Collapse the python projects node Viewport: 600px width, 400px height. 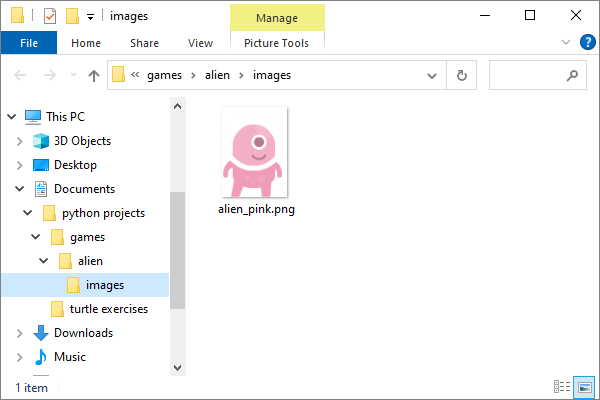click(28, 212)
